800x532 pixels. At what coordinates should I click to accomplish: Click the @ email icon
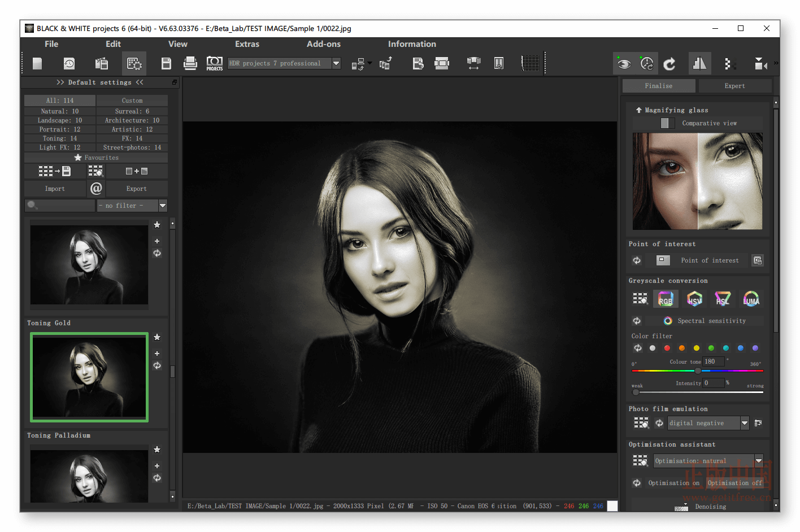pos(96,188)
